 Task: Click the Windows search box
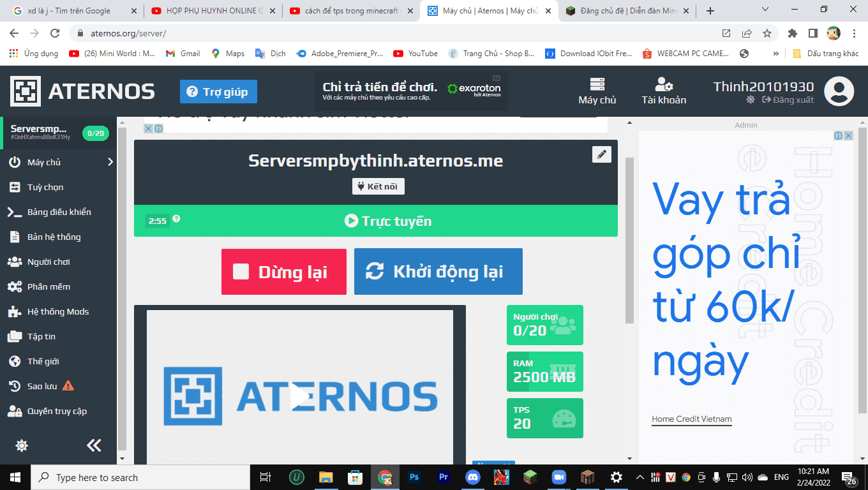click(x=140, y=477)
